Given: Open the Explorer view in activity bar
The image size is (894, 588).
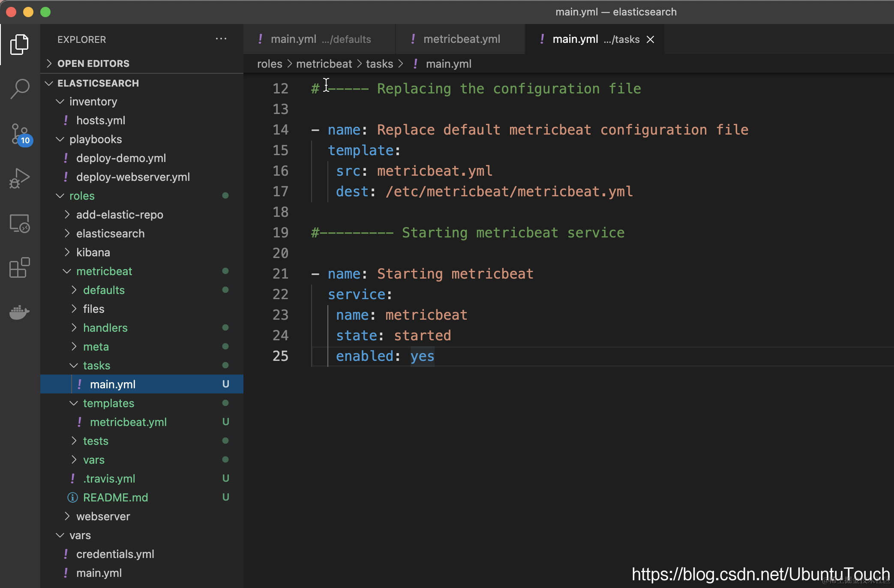Looking at the screenshot, I should click(19, 44).
